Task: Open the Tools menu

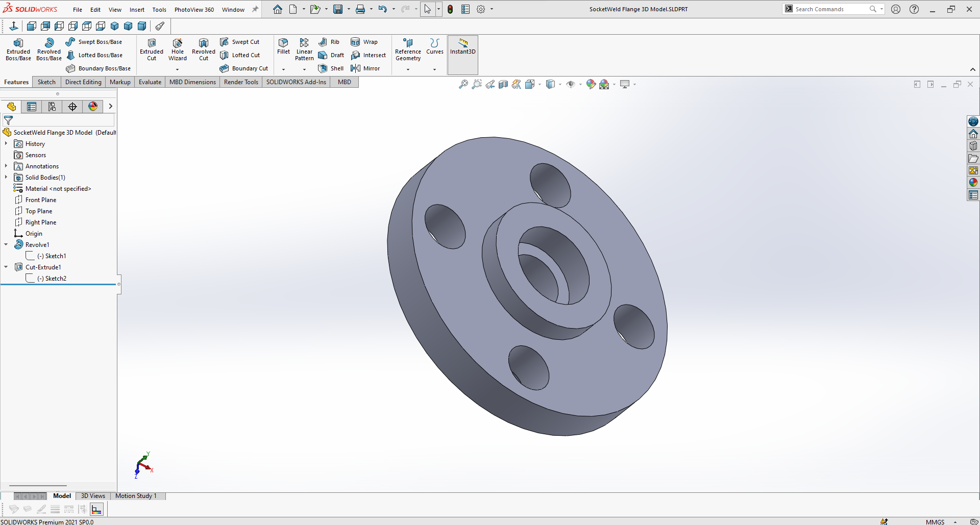Action: (159, 10)
